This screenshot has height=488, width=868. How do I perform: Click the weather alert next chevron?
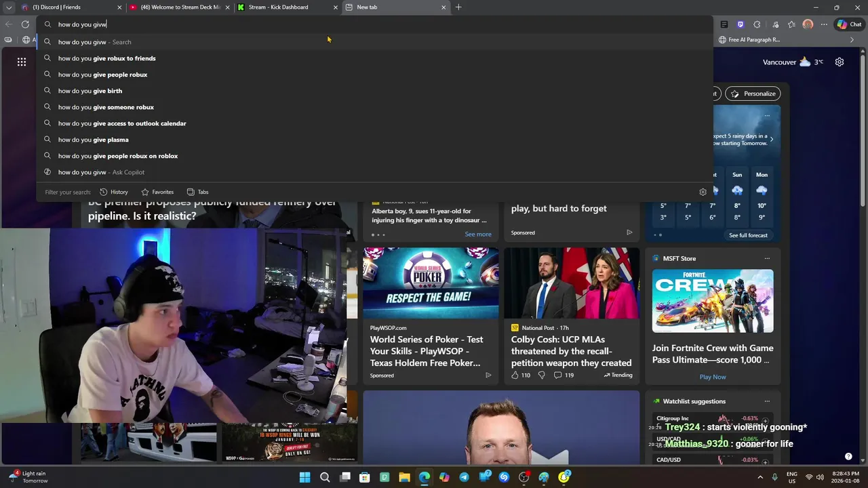tap(771, 139)
